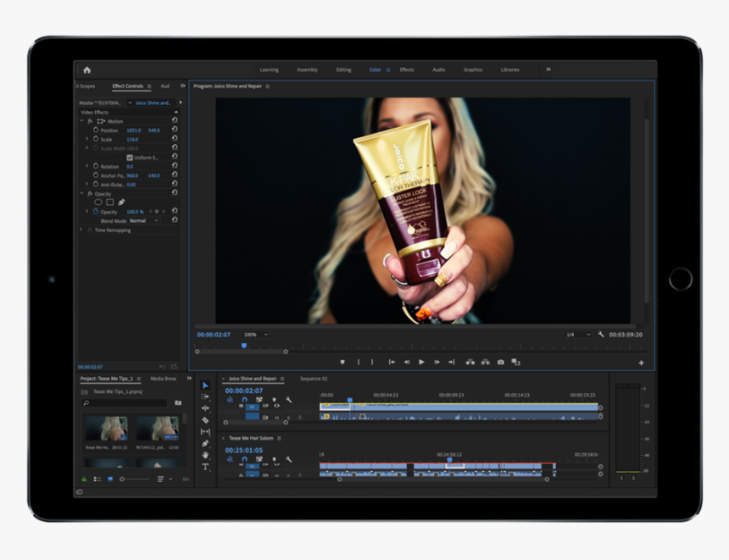
Task: Switch to the Effects workspace
Action: pyautogui.click(x=407, y=69)
